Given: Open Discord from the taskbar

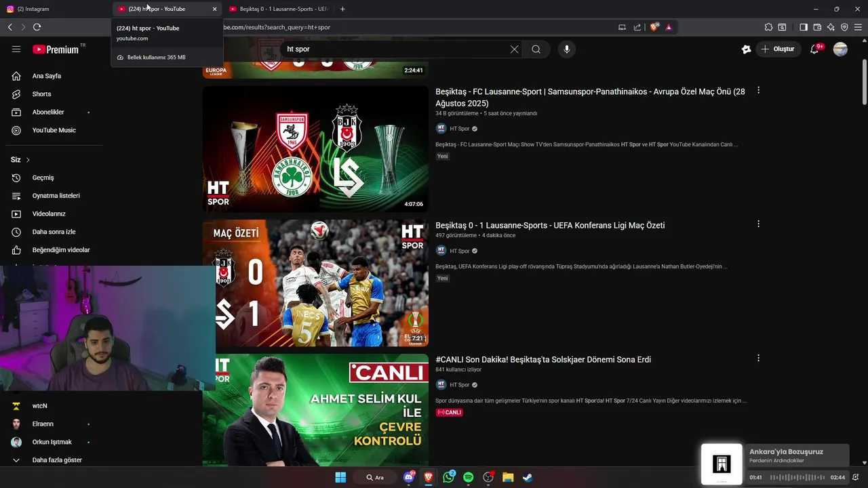Looking at the screenshot, I should (408, 477).
